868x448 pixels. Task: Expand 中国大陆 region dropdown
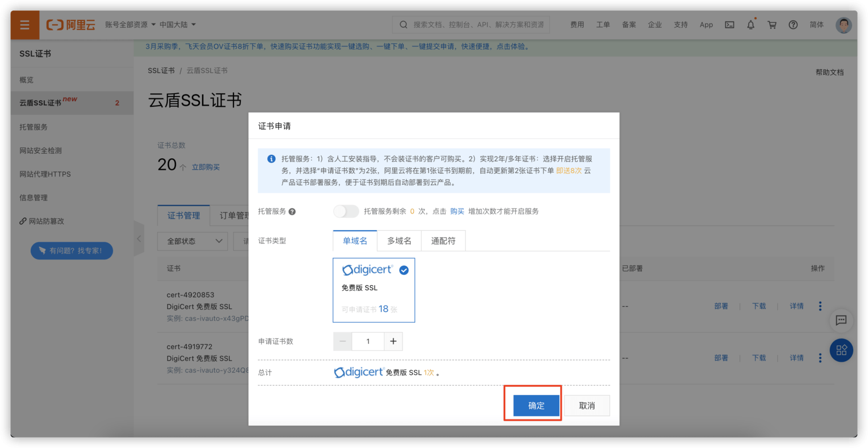(x=178, y=25)
